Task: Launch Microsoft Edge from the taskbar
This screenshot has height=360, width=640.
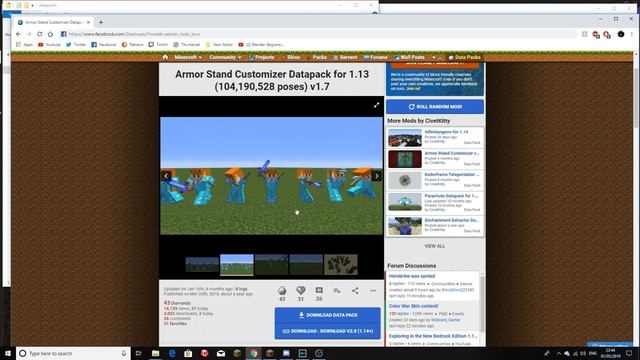Action: tap(172, 353)
